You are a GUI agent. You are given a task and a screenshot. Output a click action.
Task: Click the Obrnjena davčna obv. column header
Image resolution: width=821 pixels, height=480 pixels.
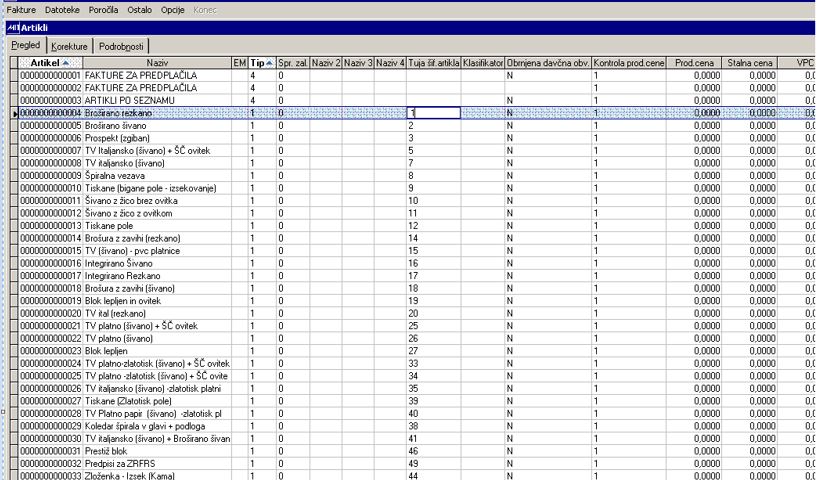(x=548, y=63)
